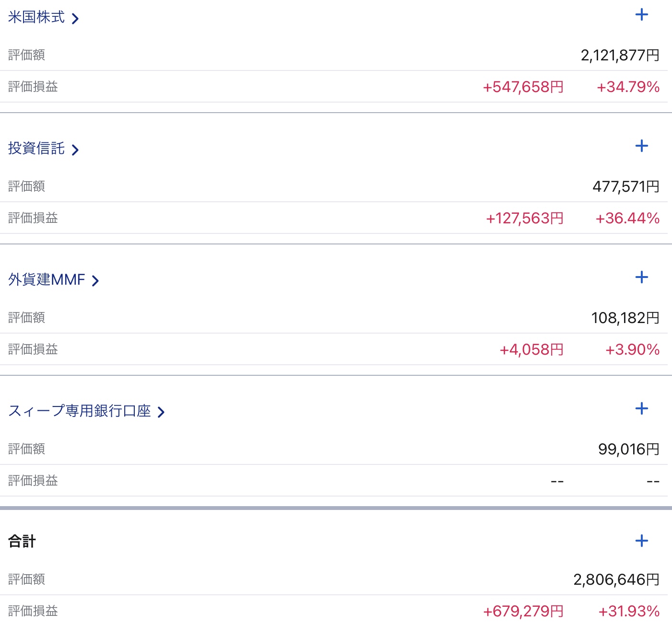
Task: Select the total +31.93% gain percentage
Action: (629, 612)
